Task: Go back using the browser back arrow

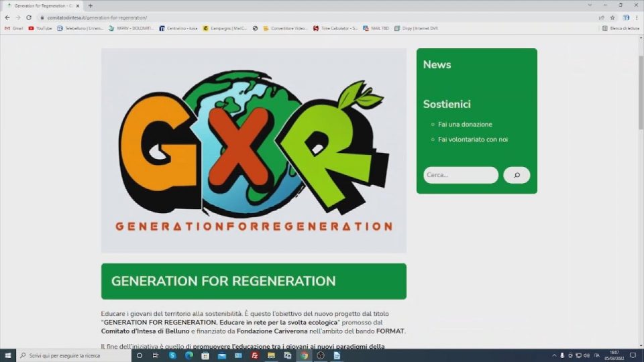Action: tap(7, 17)
